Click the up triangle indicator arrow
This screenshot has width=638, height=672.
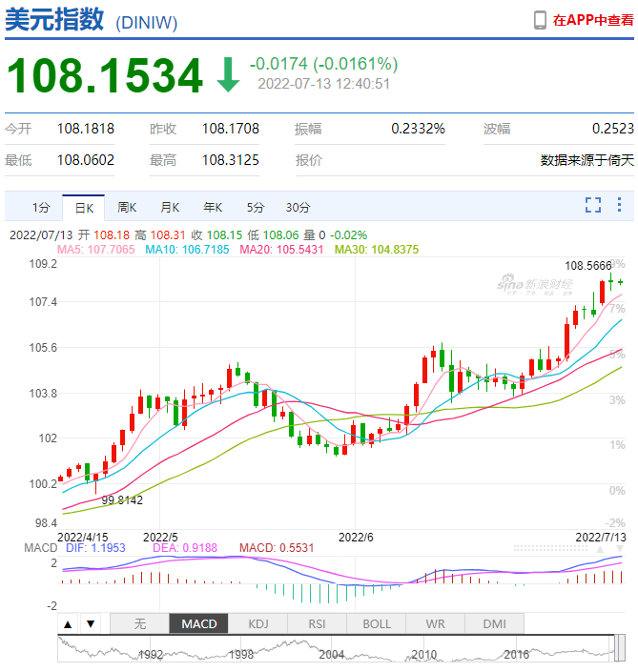tap(68, 624)
